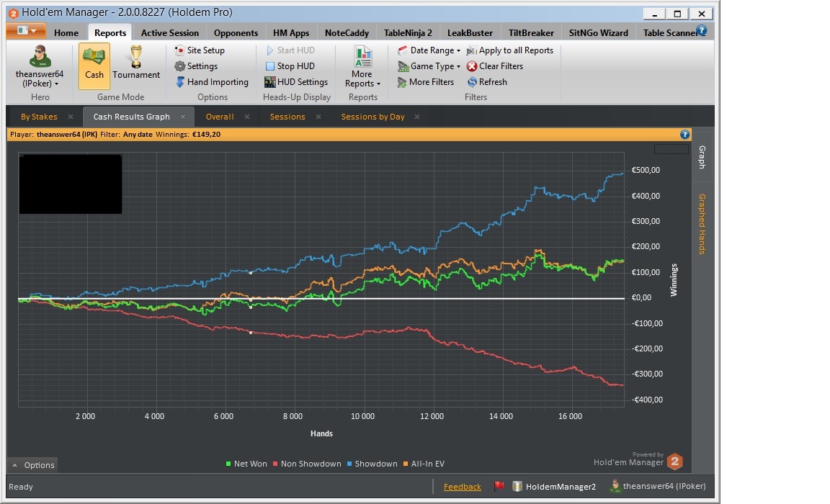Open the LeakBuster tab
Viewport: 830px width, 504px height.
[x=470, y=33]
